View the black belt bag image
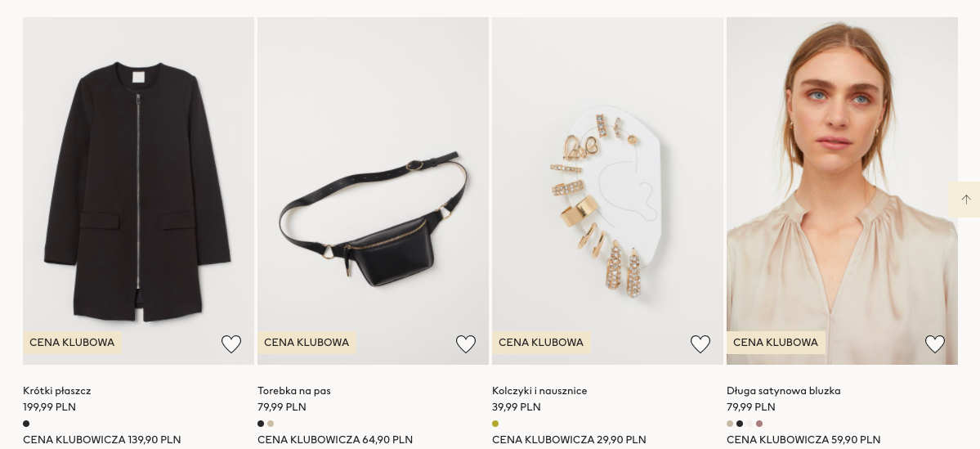Viewport: 980px width, 449px height. [373, 188]
